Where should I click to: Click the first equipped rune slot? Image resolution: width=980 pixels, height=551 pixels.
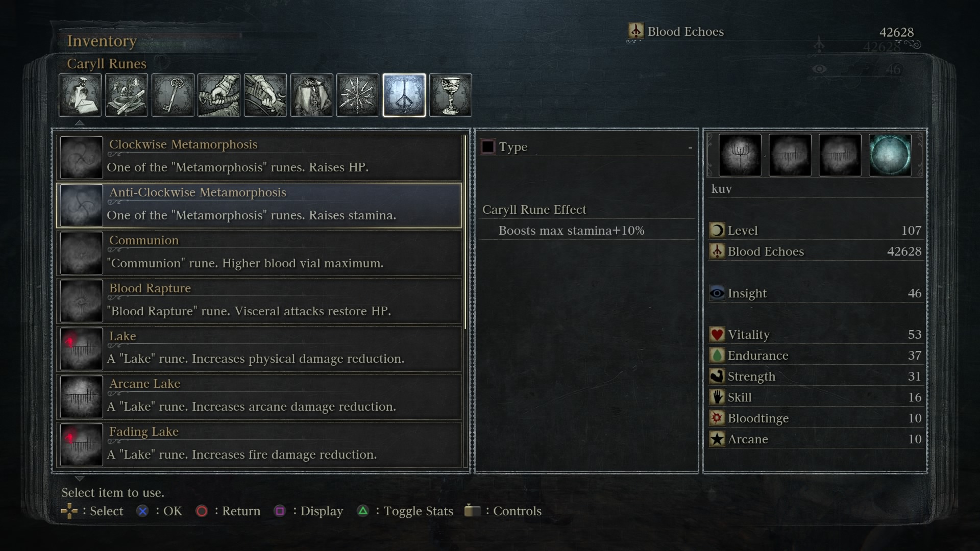pyautogui.click(x=740, y=155)
